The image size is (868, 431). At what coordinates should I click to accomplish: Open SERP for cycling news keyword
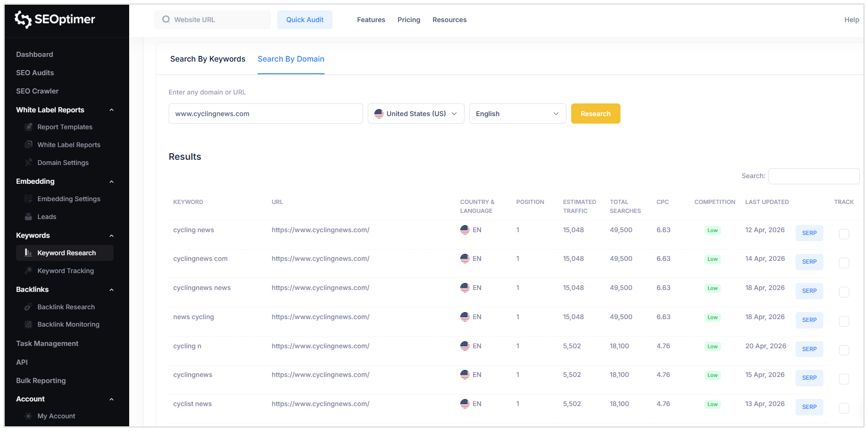tap(809, 233)
